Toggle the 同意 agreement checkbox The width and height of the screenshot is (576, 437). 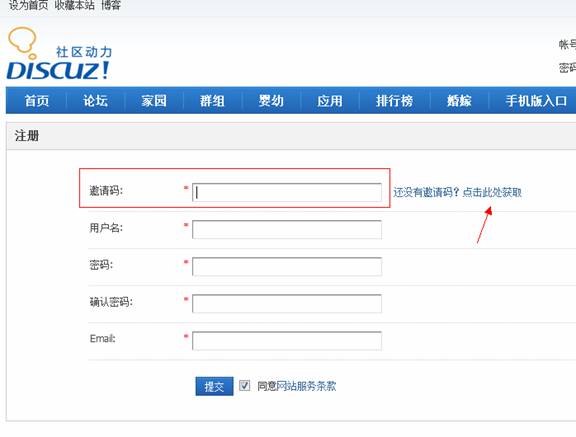245,386
